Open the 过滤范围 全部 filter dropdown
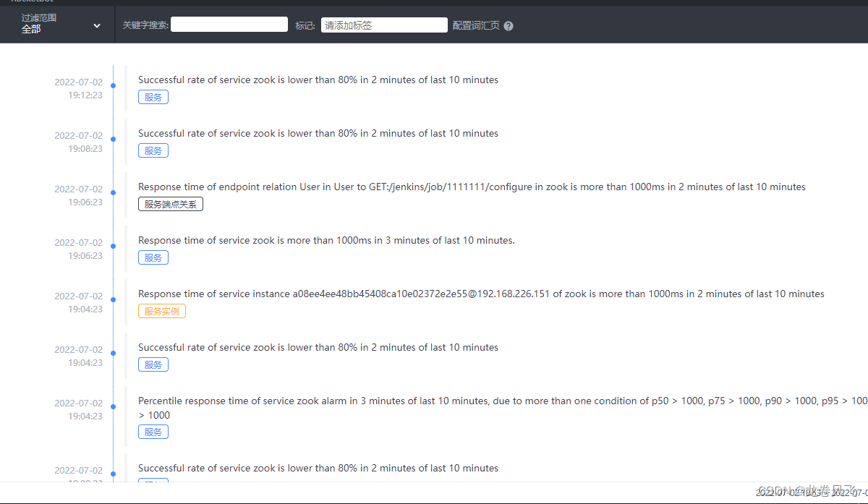Viewport: 868px width, 504px height. point(61,25)
